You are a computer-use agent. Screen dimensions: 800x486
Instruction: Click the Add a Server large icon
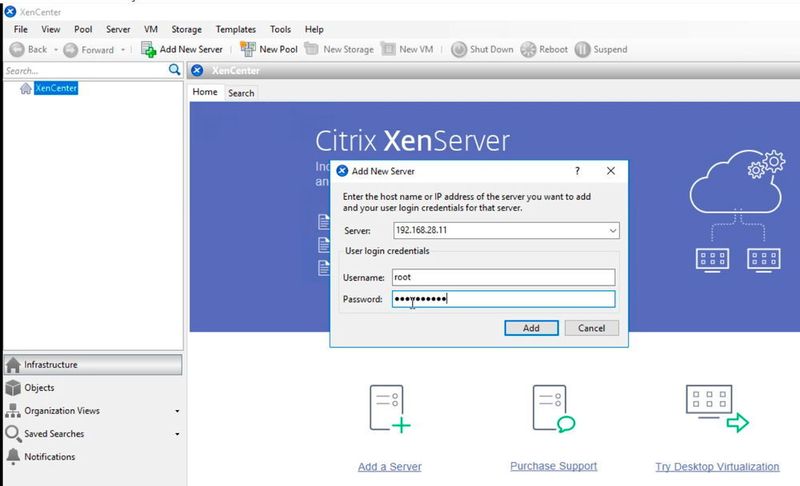pos(390,409)
